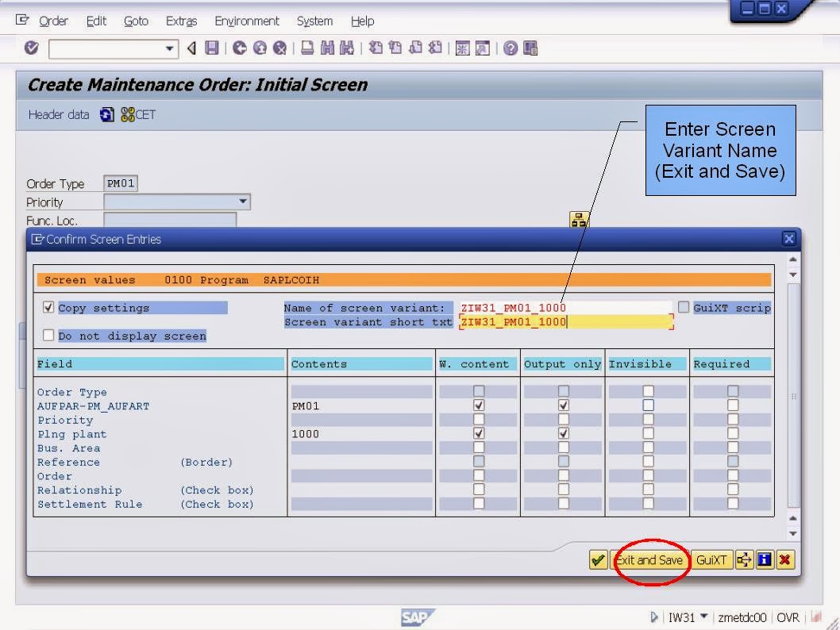This screenshot has height=630, width=840.
Task: Click the GuiXT button
Action: click(x=712, y=560)
